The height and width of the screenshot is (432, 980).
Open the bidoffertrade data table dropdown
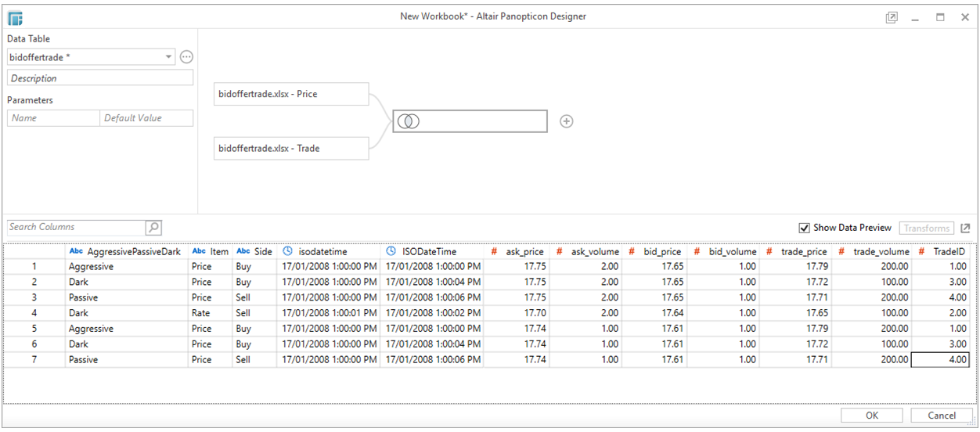point(168,57)
